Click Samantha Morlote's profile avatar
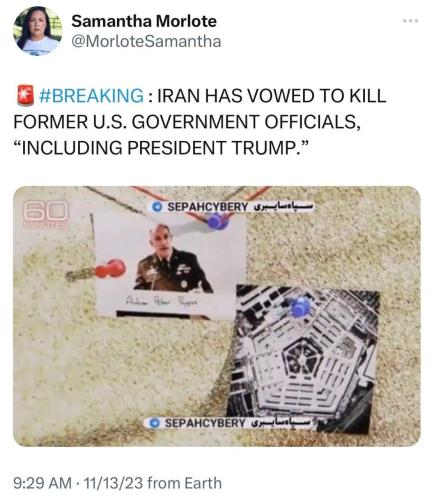The height and width of the screenshot is (500, 434). click(38, 31)
